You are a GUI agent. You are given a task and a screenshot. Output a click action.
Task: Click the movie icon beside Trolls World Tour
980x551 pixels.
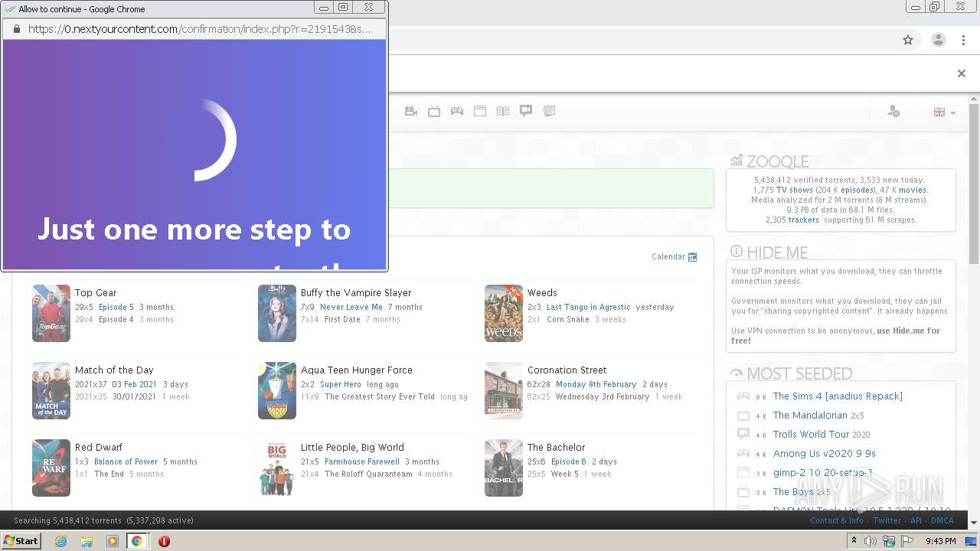(x=743, y=434)
